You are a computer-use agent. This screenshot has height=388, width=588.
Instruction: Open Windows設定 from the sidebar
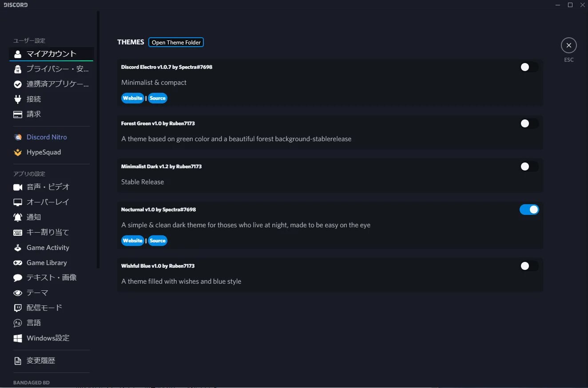pyautogui.click(x=52, y=338)
